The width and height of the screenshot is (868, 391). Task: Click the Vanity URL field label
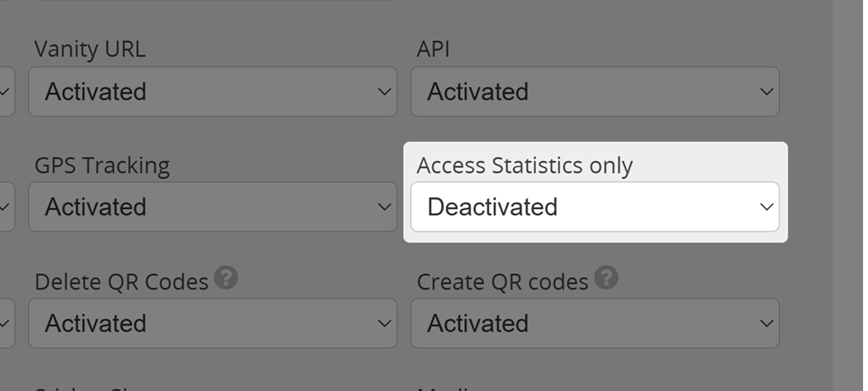point(90,50)
